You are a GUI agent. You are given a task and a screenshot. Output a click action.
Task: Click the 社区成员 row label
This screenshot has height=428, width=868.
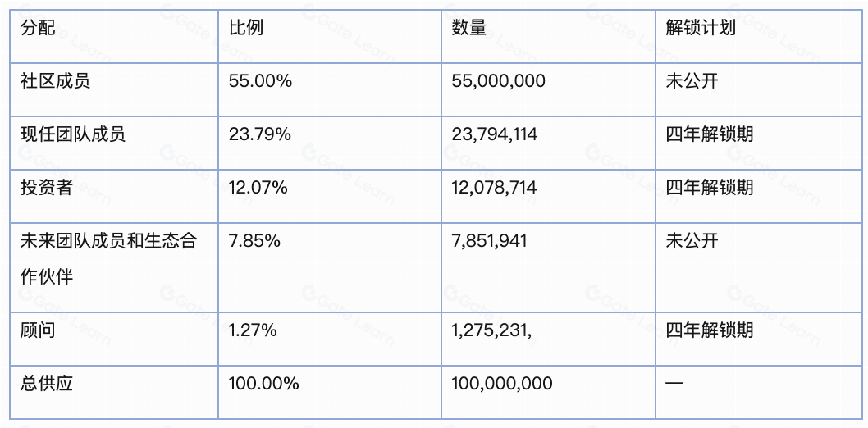tap(114, 89)
